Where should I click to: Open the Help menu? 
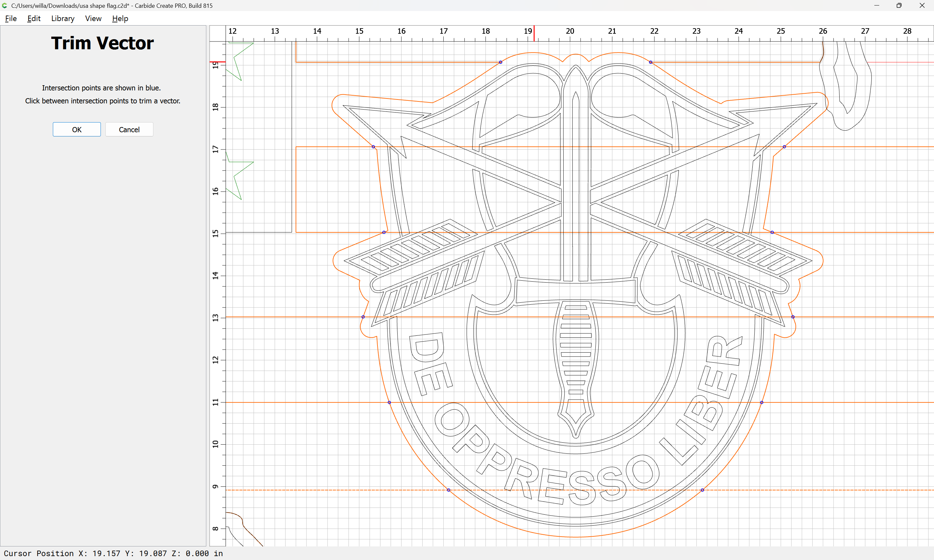(120, 18)
